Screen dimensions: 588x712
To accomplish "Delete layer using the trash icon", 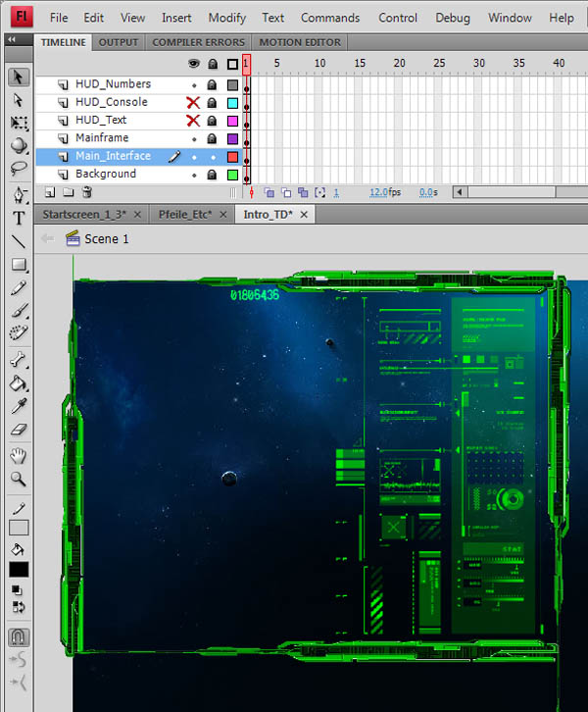I will click(87, 193).
